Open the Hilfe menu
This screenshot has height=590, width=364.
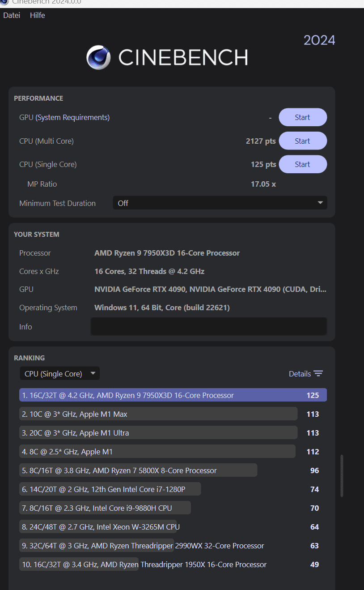tap(38, 15)
